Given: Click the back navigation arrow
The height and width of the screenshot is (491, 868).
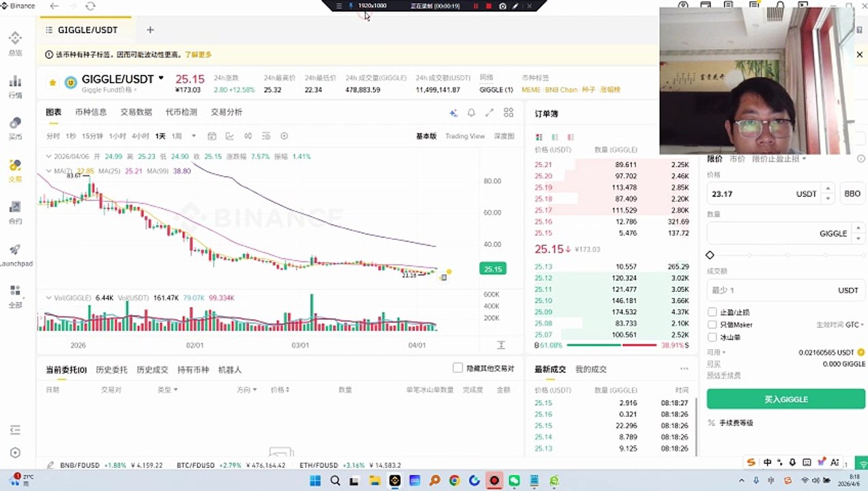Looking at the screenshot, I should (x=55, y=6).
